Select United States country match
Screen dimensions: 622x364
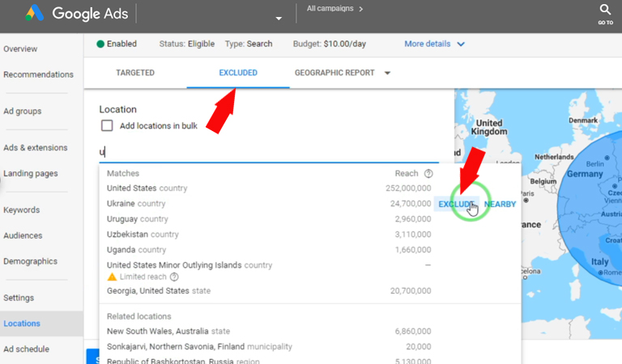(269, 188)
